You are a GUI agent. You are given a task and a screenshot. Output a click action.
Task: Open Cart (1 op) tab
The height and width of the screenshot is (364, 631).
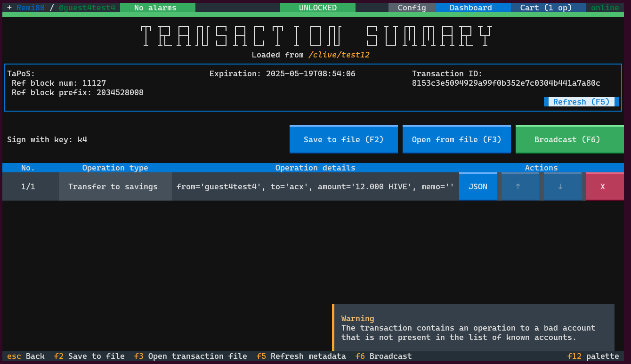pos(549,8)
